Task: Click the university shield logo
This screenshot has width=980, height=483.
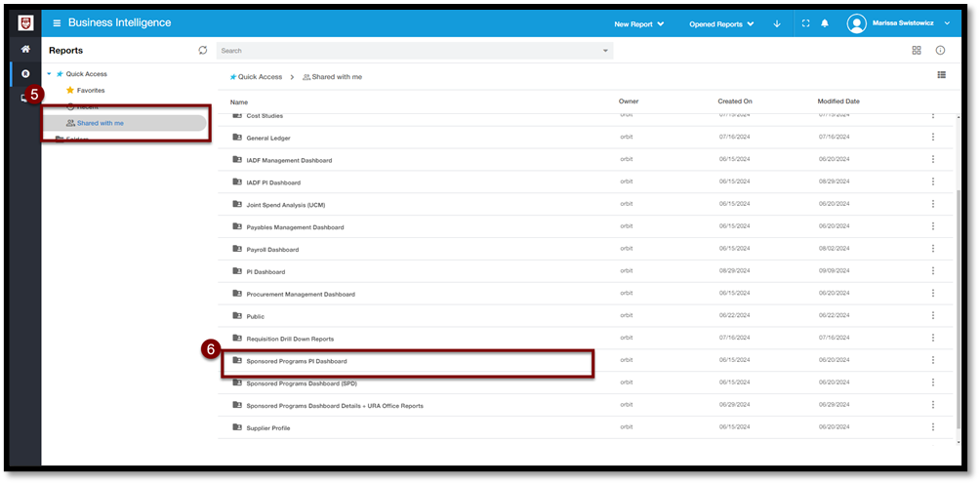Action: tap(25, 23)
